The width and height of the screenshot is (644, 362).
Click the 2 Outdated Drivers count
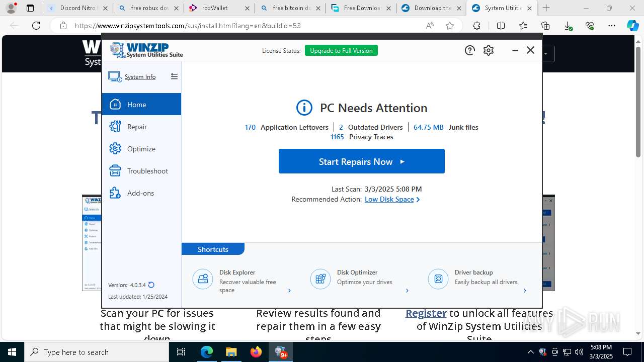341,127
